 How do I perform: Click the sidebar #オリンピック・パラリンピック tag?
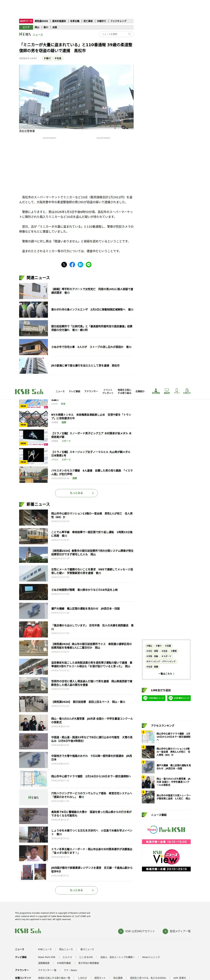tap(161, 661)
